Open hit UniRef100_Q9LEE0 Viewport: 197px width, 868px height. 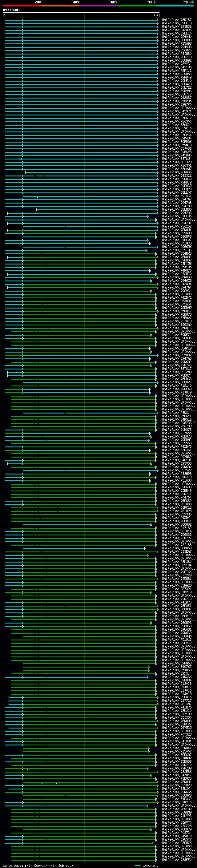(176, 33)
